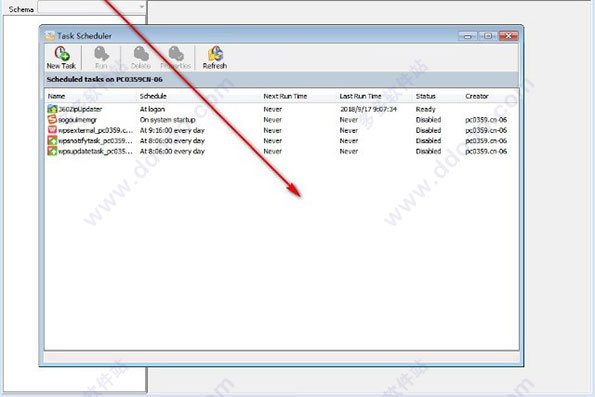
Task: Click 'At 8:06:00 every day' of wpsnotifytask
Action: pos(172,141)
